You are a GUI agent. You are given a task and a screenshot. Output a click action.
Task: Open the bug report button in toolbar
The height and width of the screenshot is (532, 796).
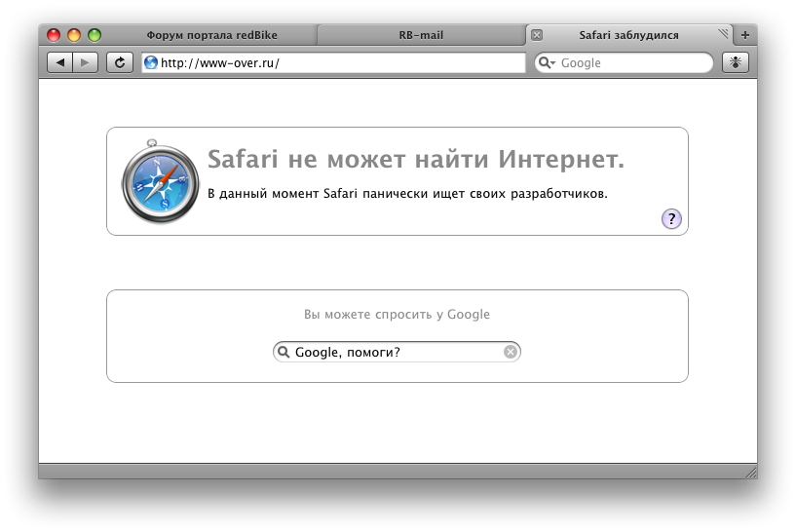(x=735, y=62)
